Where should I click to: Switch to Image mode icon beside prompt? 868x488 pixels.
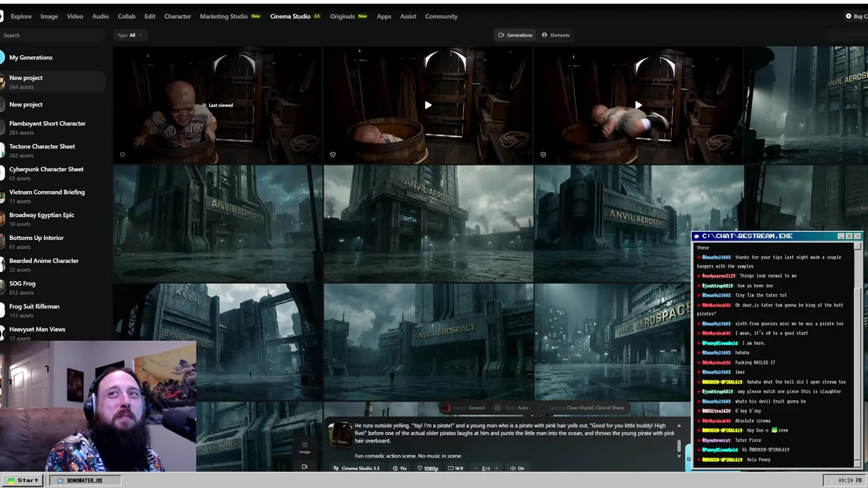pos(304,447)
